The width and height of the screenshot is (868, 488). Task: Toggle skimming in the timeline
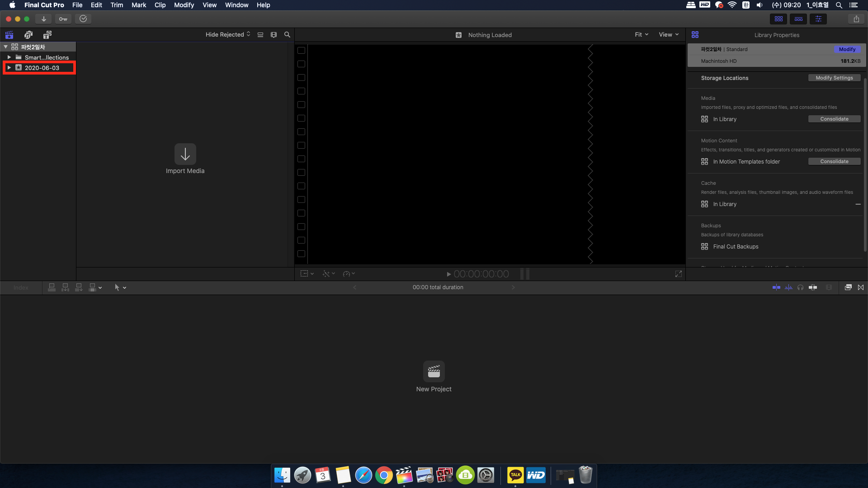pyautogui.click(x=776, y=287)
